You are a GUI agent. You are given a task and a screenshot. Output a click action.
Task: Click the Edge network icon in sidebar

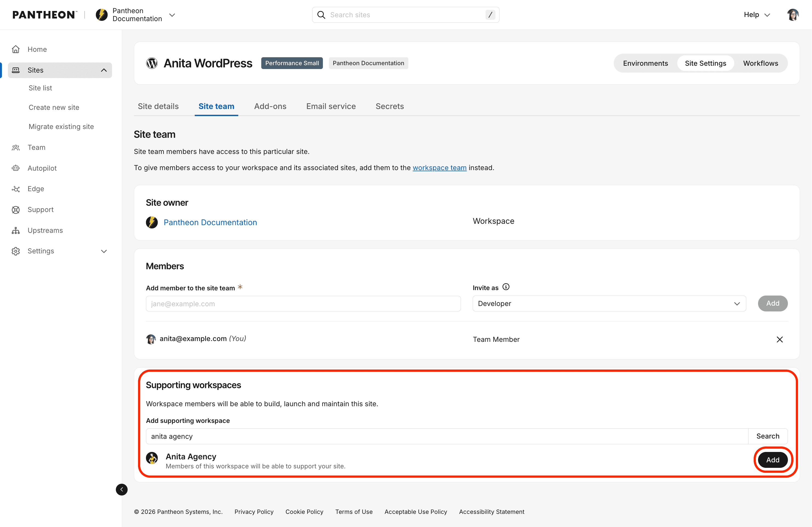pos(16,189)
